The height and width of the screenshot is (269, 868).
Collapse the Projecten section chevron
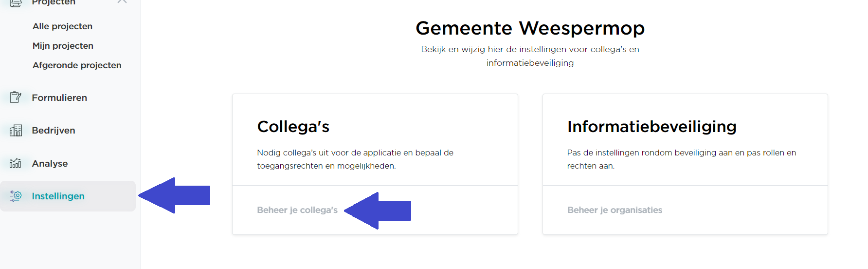[122, 1]
